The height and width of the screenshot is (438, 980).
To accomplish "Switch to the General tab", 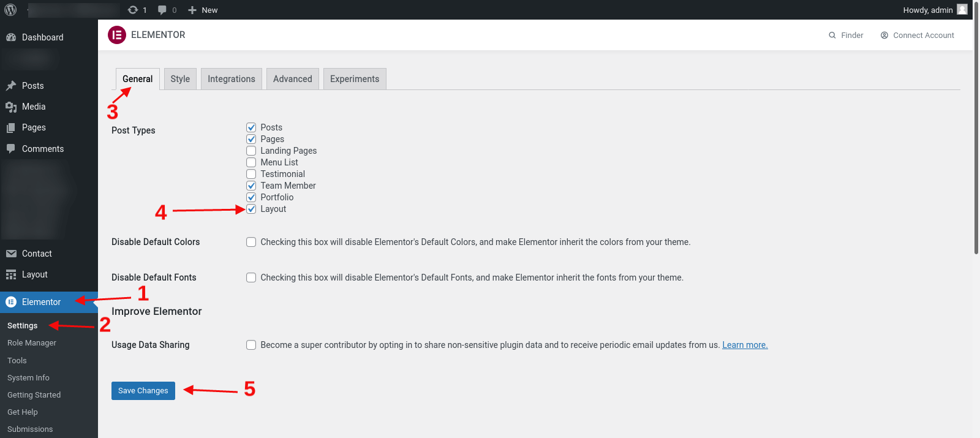I will coord(138,79).
